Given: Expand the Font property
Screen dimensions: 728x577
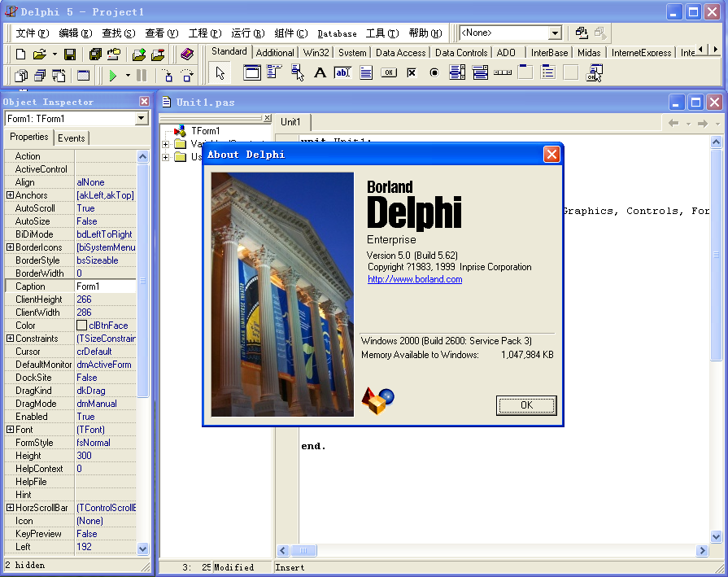Looking at the screenshot, I should pos(10,429).
